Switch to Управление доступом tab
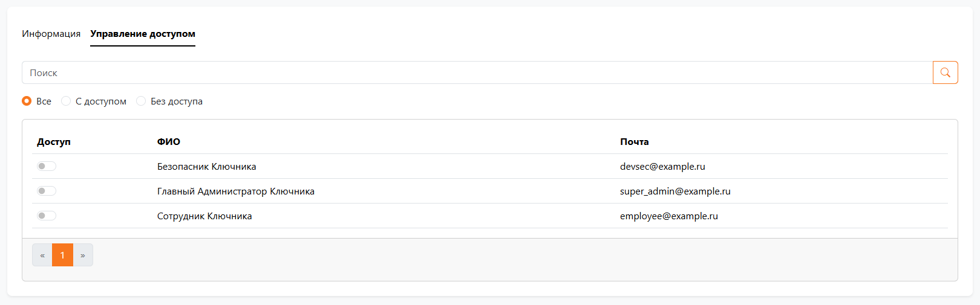The height and width of the screenshot is (305, 980). 143,34
